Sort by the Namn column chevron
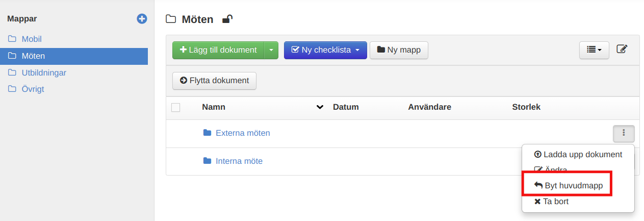The image size is (644, 221). pos(320,107)
